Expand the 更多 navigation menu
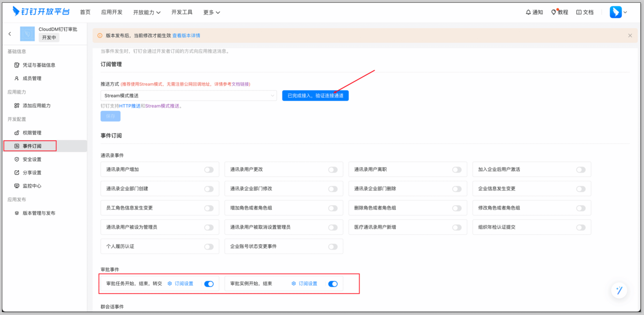The height and width of the screenshot is (315, 644). [x=211, y=12]
